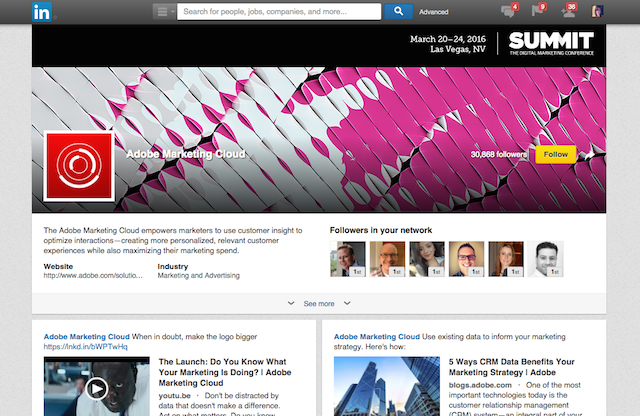Click the Adobe Marketing Cloud page title

coord(186,154)
